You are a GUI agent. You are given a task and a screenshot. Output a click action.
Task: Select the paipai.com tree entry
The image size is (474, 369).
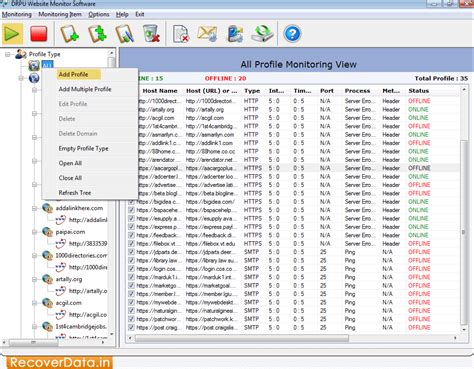click(70, 232)
